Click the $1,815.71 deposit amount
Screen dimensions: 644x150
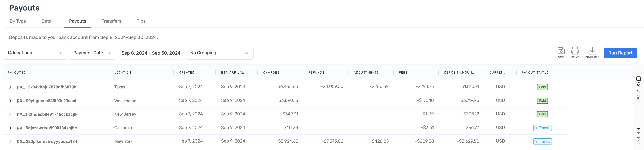click(x=470, y=86)
